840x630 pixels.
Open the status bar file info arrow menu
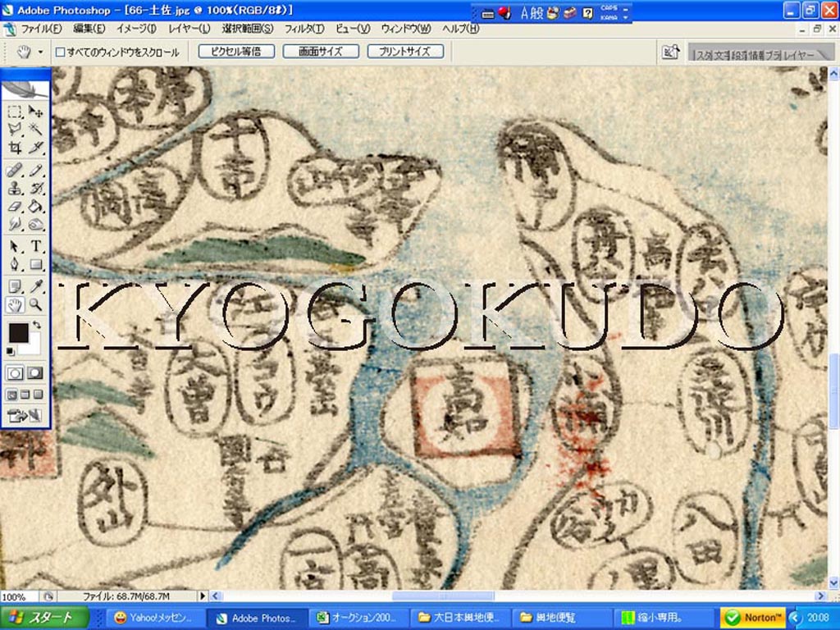click(203, 596)
